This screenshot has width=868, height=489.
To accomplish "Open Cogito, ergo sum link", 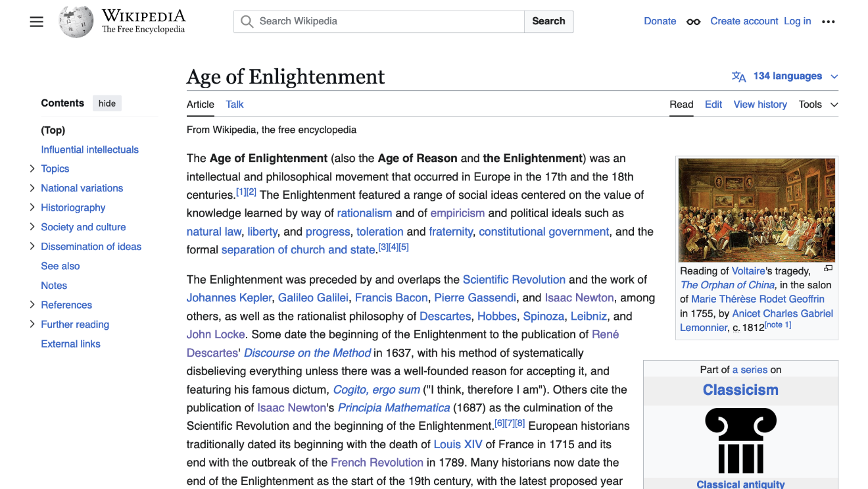I will 377,390.
